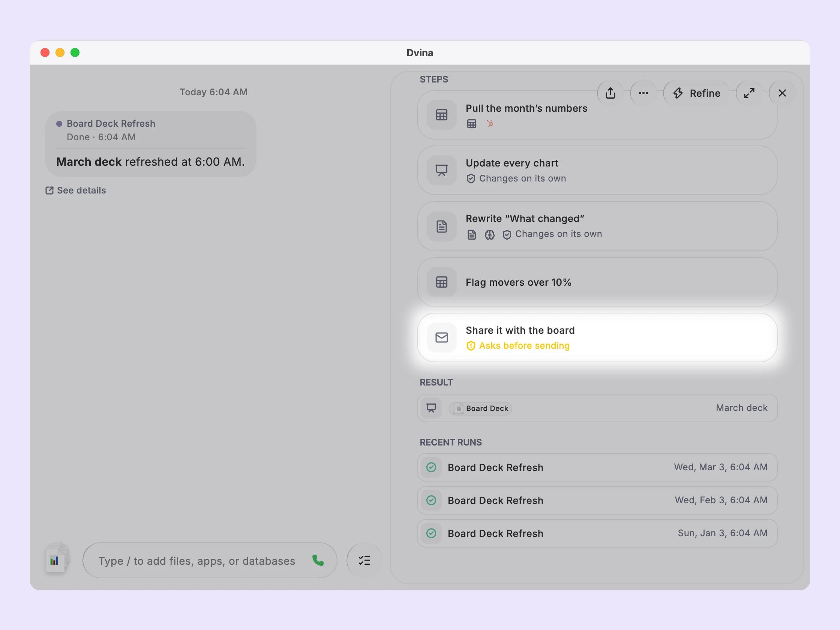Click the shield icon under Update every chart
The image size is (840, 630).
click(x=471, y=178)
